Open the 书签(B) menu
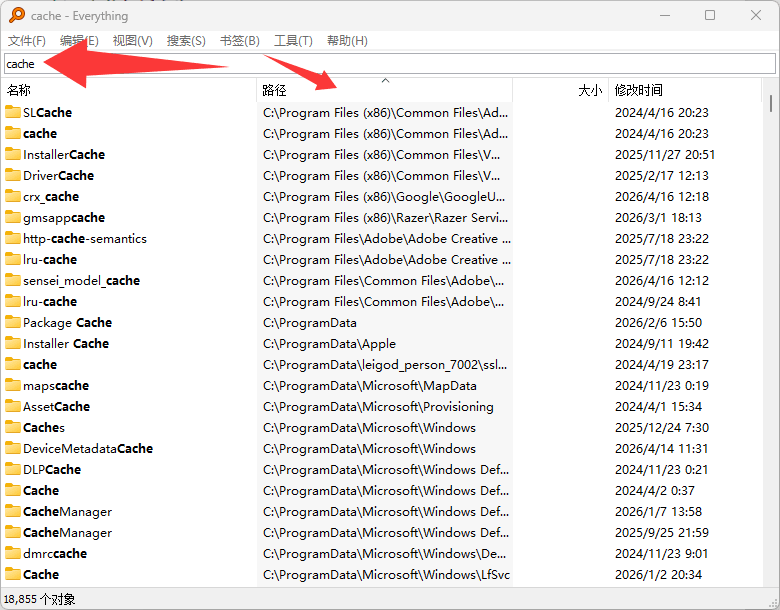 (x=239, y=41)
